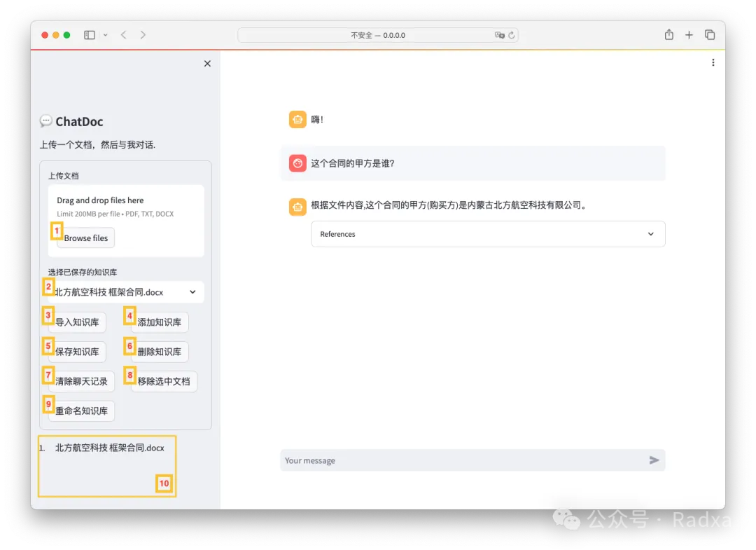Screen dimensions: 756x550
Task: Click the bot avatar beside the 根据文件内容 answer
Action: (x=297, y=207)
